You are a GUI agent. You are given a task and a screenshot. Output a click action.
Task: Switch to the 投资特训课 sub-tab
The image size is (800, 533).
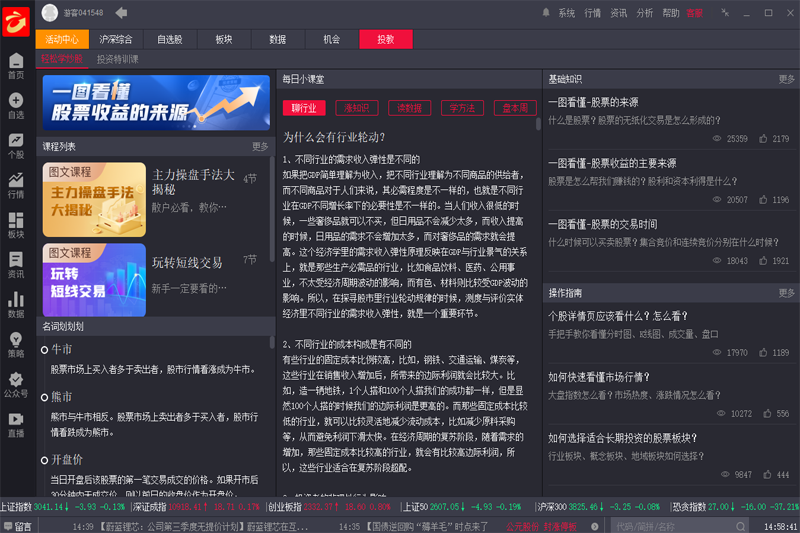click(117, 59)
